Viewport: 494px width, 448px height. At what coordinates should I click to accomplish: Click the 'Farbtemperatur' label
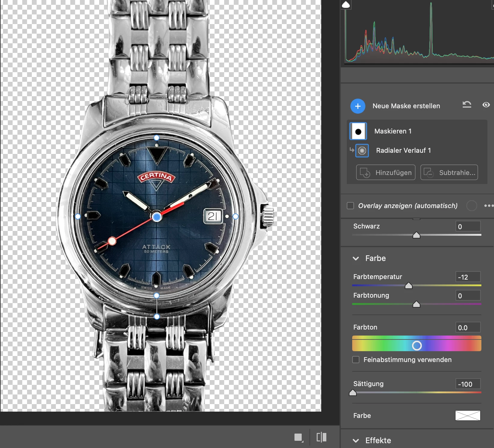[378, 277]
